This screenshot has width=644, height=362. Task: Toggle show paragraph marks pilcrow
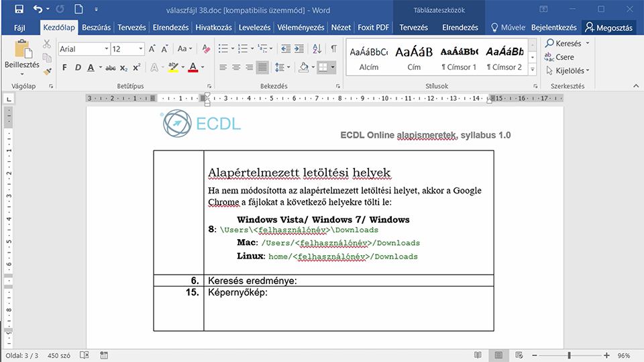pos(334,49)
